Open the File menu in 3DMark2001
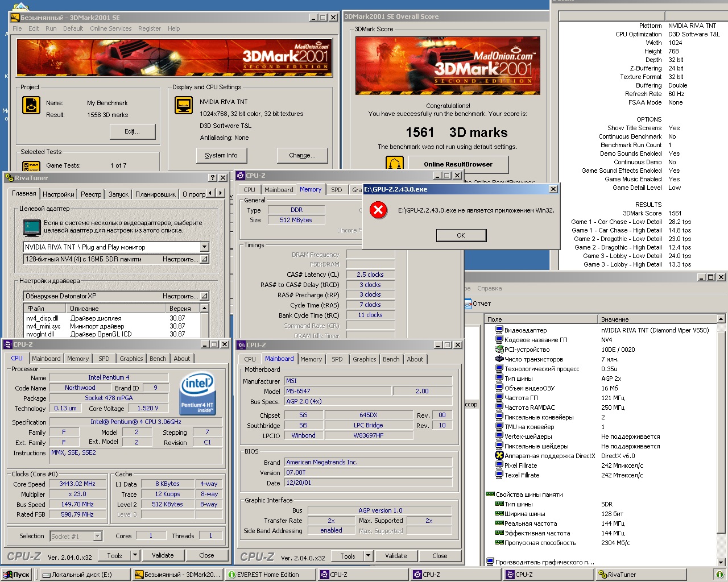 pyautogui.click(x=17, y=28)
